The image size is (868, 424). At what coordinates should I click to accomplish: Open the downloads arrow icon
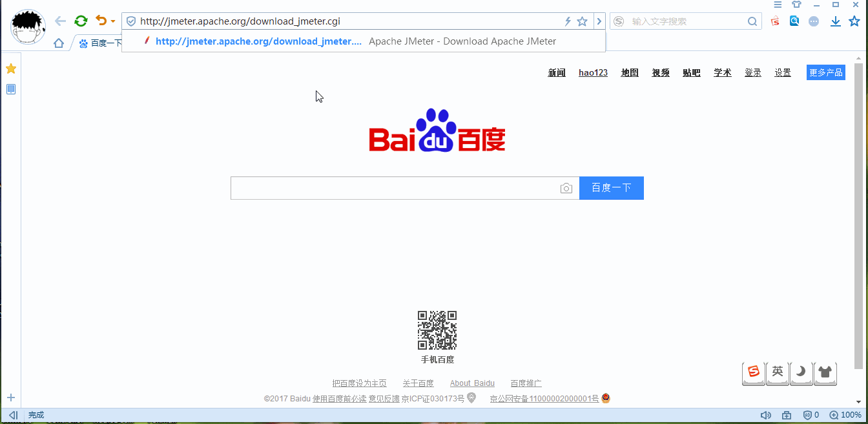point(835,21)
